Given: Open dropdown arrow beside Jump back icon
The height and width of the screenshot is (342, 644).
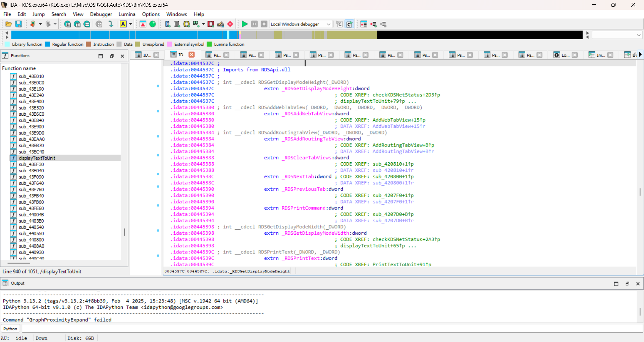Looking at the screenshot, I should (x=40, y=24).
